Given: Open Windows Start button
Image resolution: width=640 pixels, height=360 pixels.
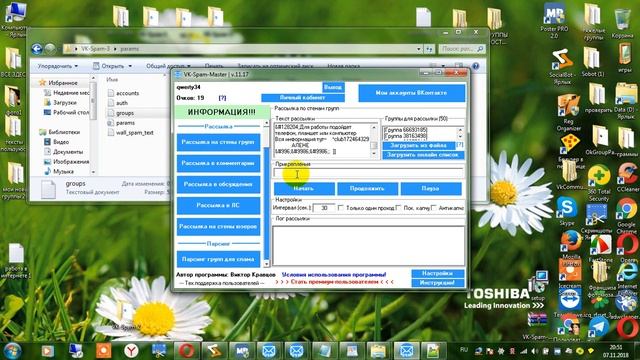Looking at the screenshot, I should 12,350.
